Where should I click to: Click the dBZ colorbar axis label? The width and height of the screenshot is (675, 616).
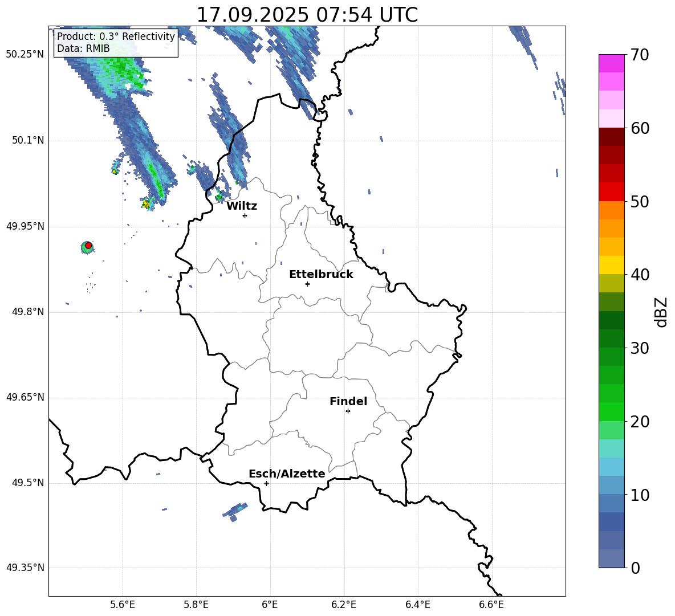click(x=661, y=312)
